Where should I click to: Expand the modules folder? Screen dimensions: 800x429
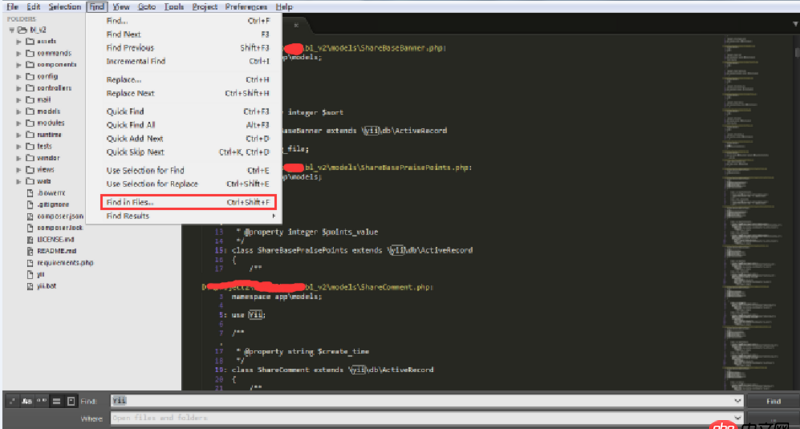pyautogui.click(x=19, y=123)
